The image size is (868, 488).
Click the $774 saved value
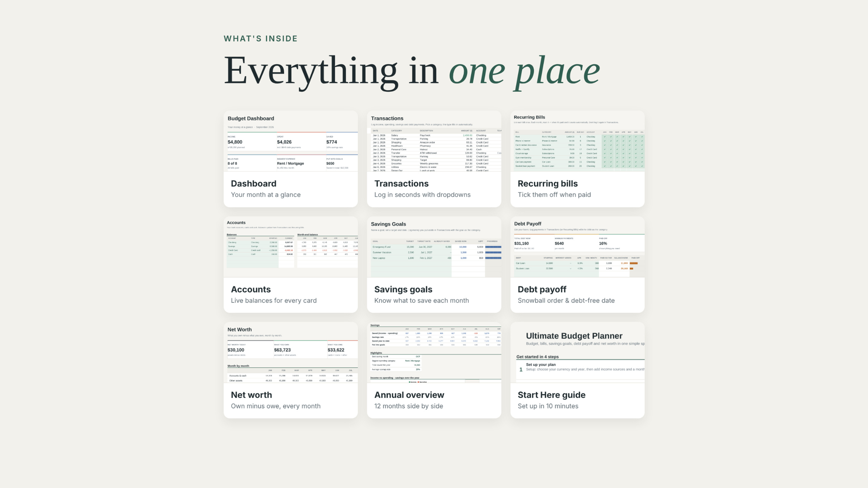[x=332, y=142]
